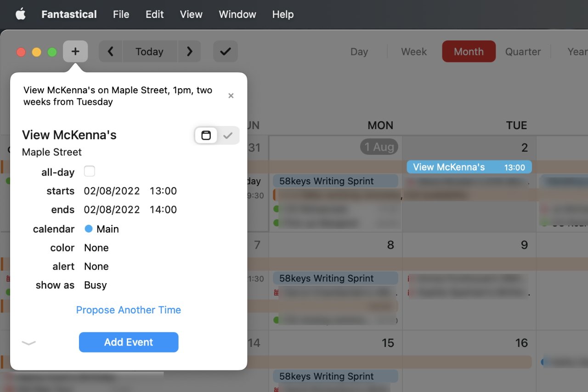Image resolution: width=588 pixels, height=392 pixels.
Task: Change the starts time 13:00
Action: [x=163, y=191]
